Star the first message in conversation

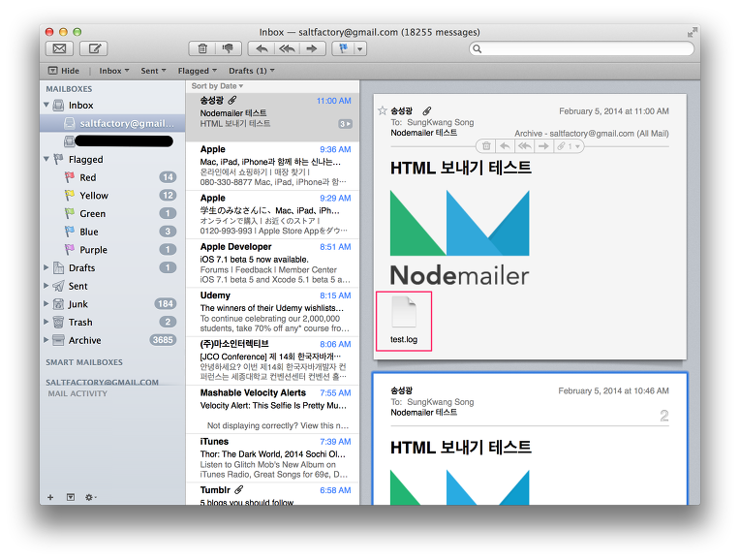pos(383,110)
